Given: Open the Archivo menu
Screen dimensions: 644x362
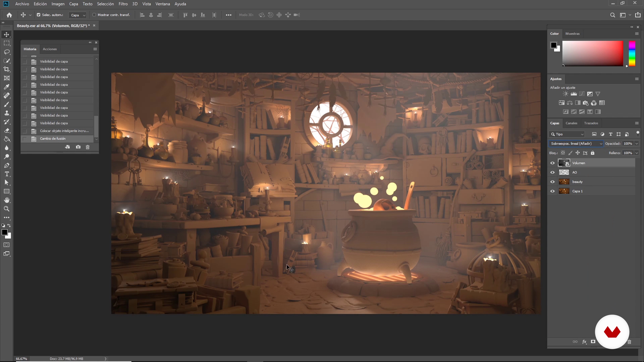Looking at the screenshot, I should (22, 4).
